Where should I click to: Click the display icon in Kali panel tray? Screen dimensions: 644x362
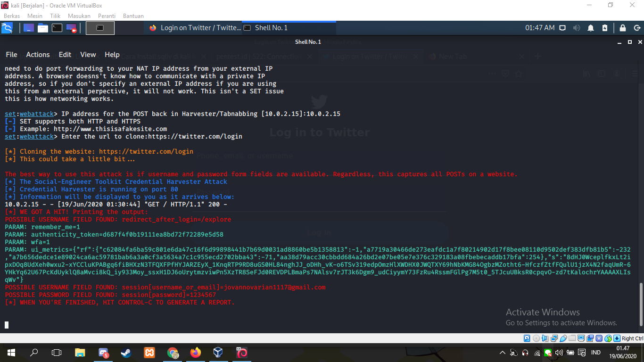562,28
